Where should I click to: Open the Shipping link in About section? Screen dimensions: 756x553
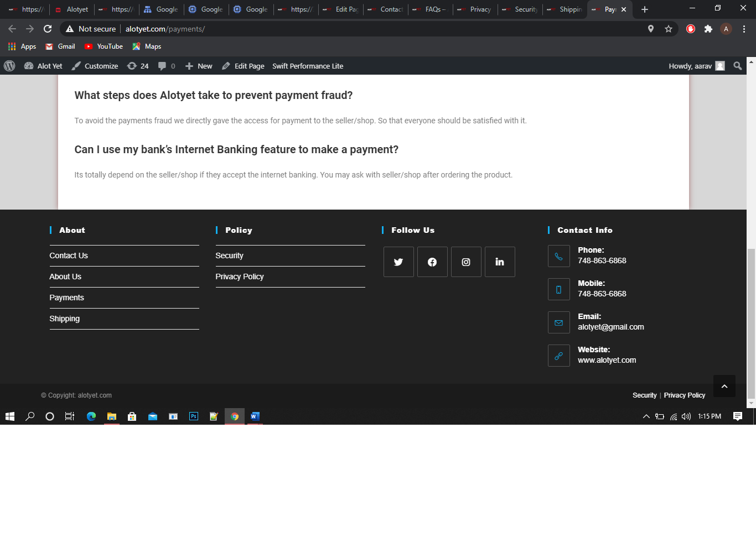coord(65,319)
